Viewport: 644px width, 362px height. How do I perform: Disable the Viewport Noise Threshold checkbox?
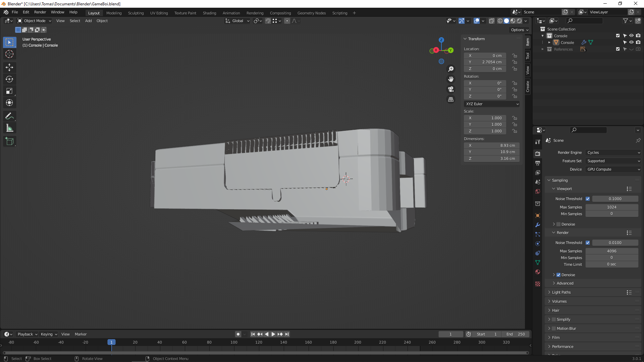(588, 199)
